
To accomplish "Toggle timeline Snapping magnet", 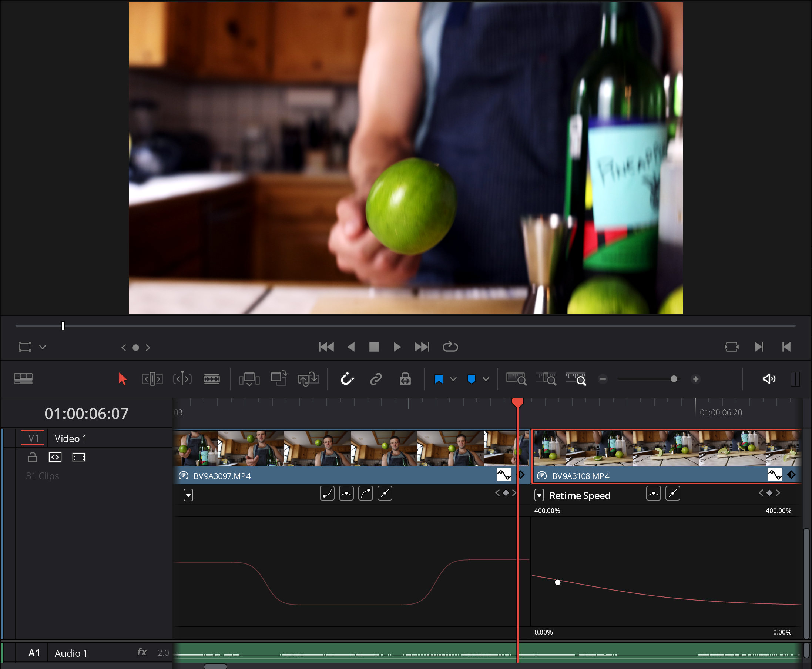I will pos(347,379).
